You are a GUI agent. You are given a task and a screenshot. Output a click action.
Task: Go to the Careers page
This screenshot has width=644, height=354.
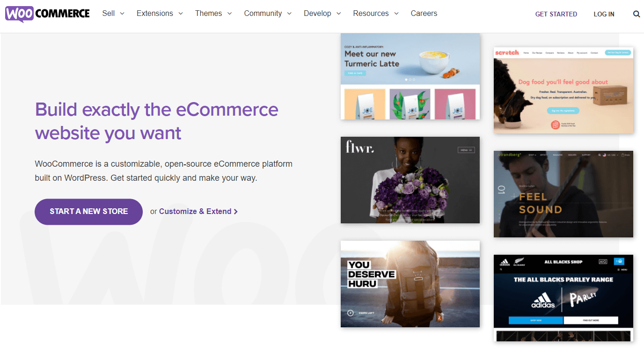click(x=424, y=13)
